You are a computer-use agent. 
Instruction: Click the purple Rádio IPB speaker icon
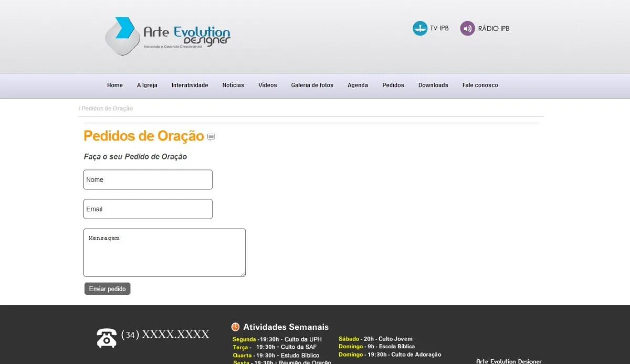coord(467,28)
